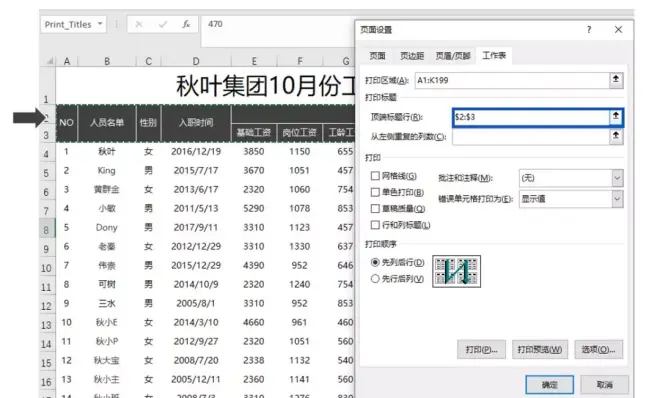Click the help question mark in dialog

coord(589,29)
